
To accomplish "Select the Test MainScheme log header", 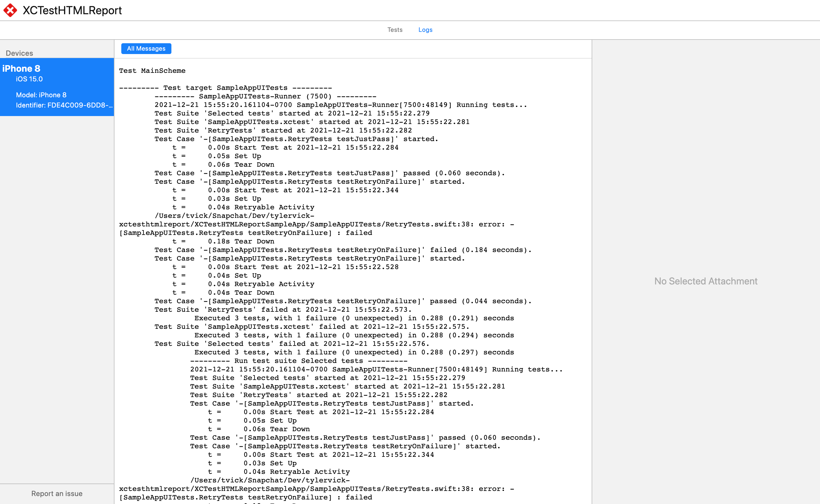I will click(x=152, y=70).
